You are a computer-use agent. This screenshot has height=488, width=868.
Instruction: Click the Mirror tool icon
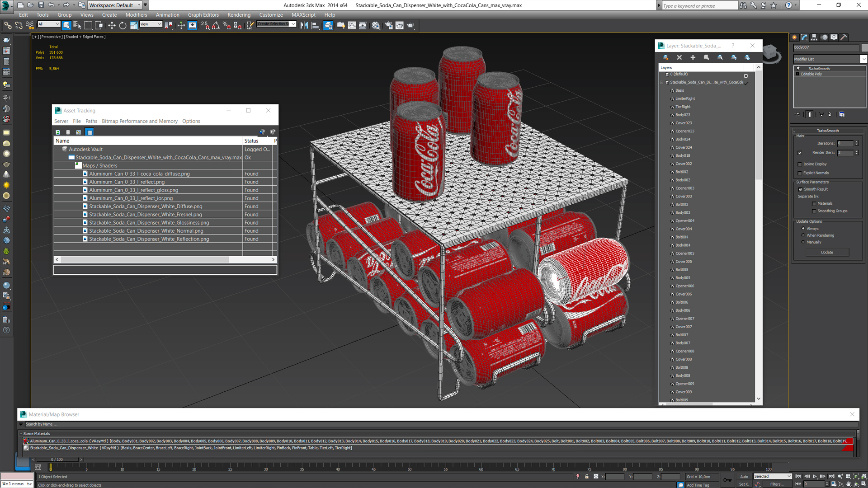click(304, 25)
